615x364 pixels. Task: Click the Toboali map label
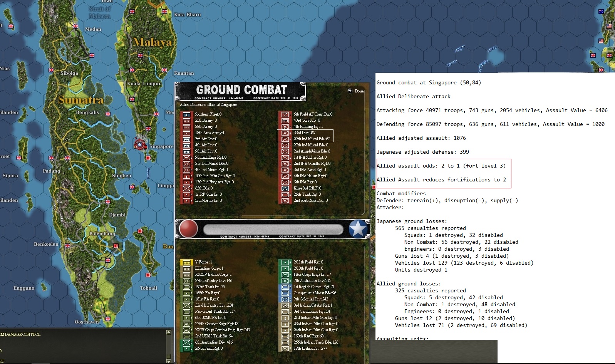tap(149, 288)
